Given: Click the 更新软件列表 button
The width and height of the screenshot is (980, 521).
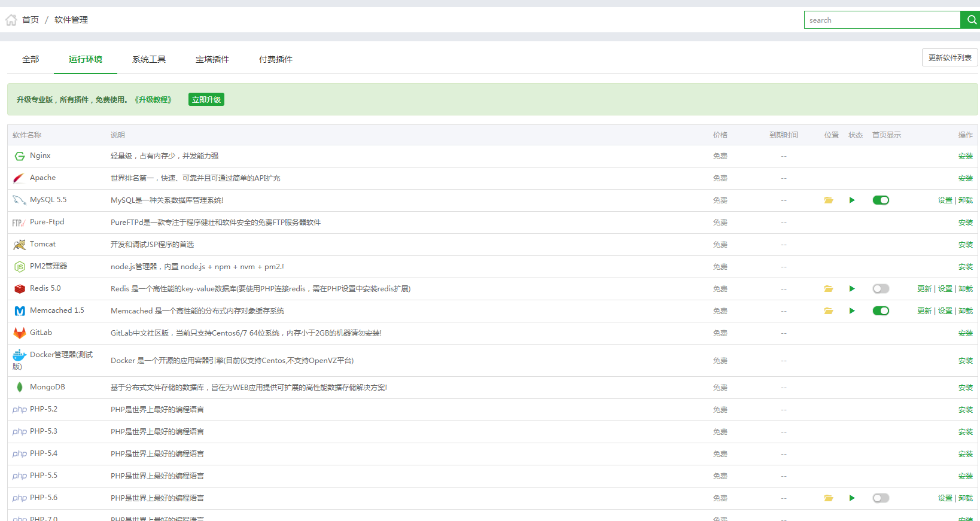Looking at the screenshot, I should pos(950,57).
